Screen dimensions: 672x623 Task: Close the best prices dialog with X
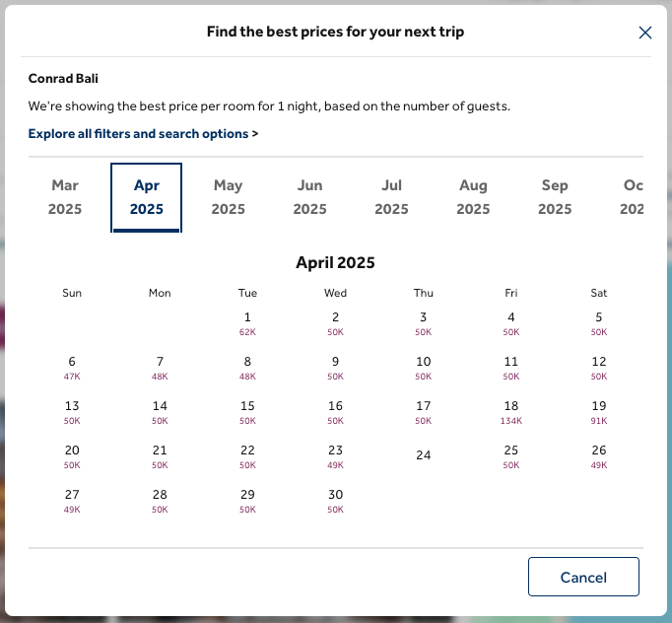tap(645, 33)
